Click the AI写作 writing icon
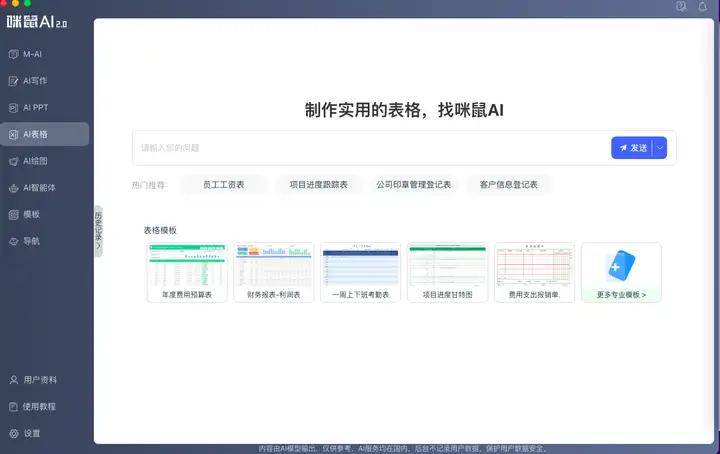 coord(13,80)
